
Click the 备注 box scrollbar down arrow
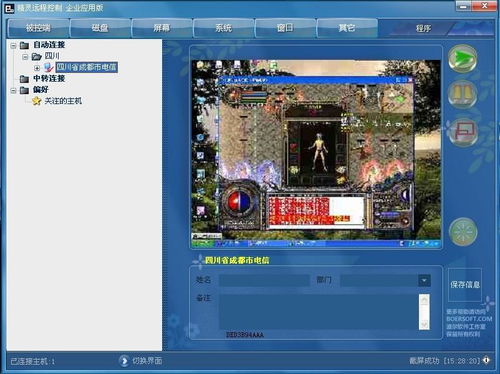pyautogui.click(x=424, y=324)
